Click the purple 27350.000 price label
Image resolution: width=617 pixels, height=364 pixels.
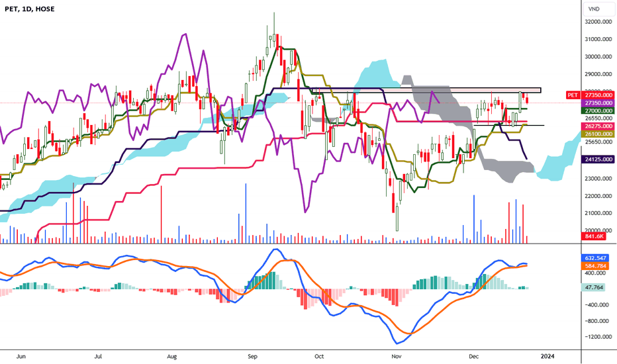pyautogui.click(x=598, y=103)
